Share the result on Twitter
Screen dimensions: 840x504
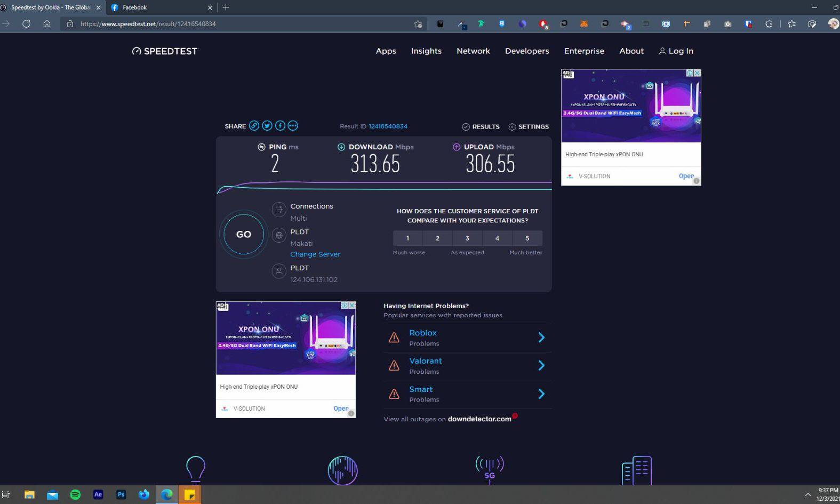(267, 126)
